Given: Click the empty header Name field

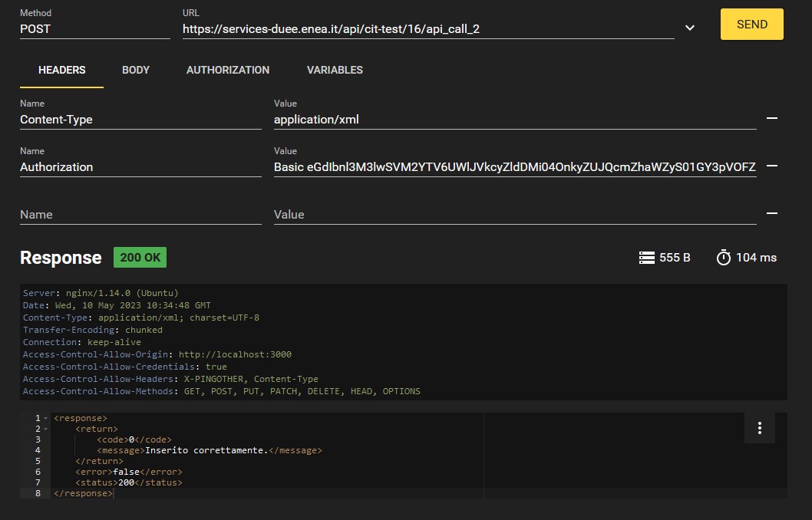Looking at the screenshot, I should (x=140, y=215).
